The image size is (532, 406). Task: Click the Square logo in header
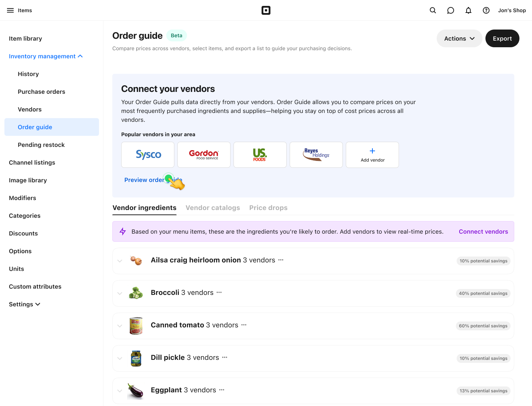coord(266,10)
